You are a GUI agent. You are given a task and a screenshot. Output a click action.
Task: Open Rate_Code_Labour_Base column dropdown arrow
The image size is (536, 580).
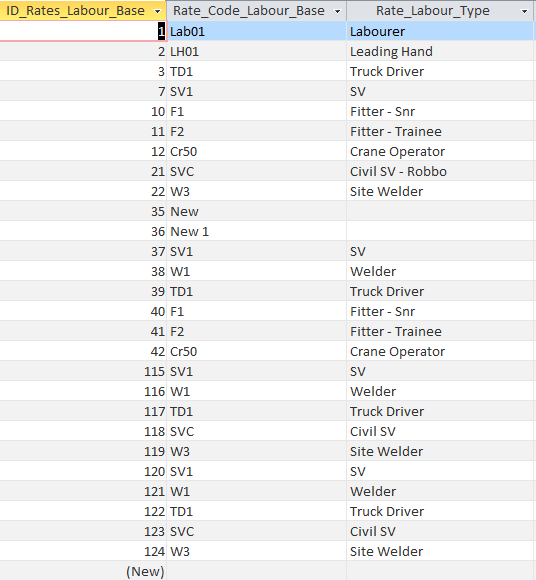pyautogui.click(x=337, y=11)
